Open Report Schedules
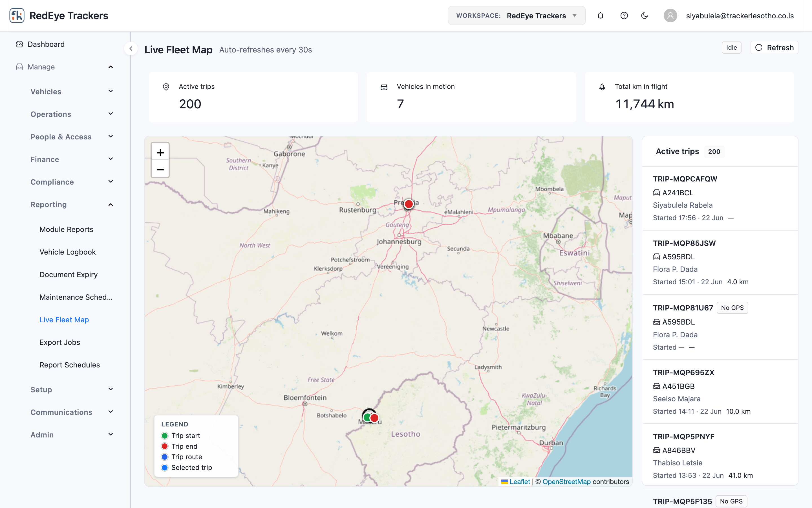 click(69, 365)
